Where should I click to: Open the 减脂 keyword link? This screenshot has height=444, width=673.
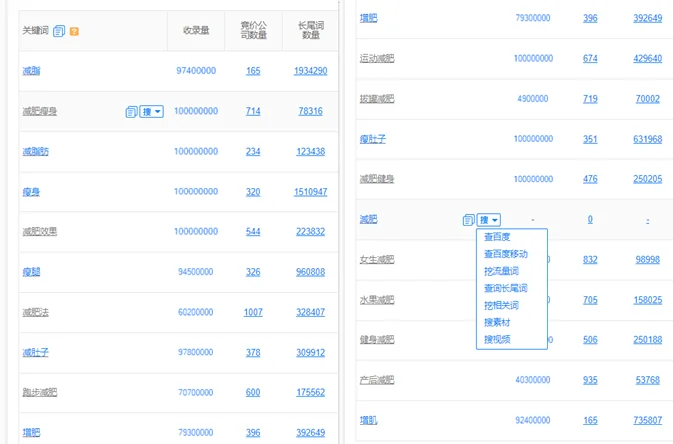(31, 70)
